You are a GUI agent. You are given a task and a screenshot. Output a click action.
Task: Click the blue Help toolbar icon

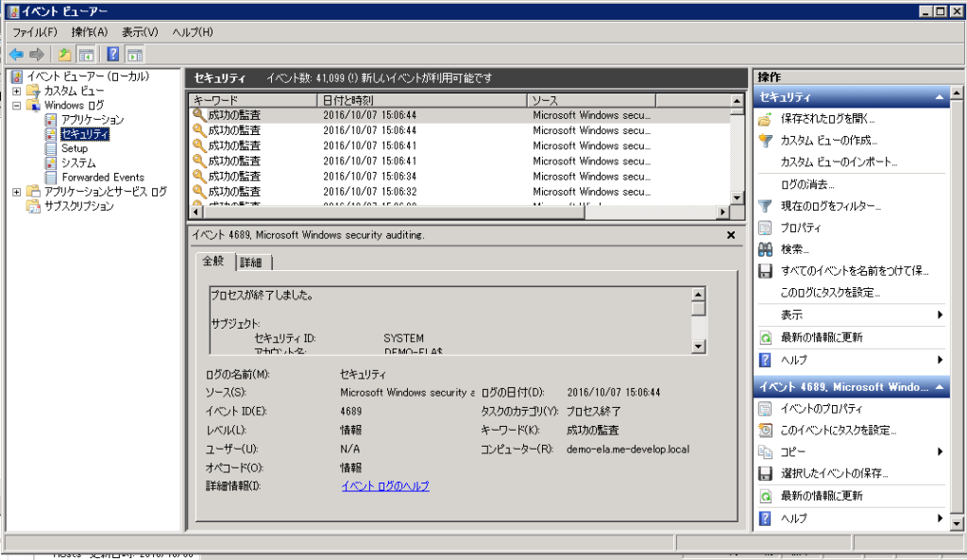pyautogui.click(x=113, y=54)
